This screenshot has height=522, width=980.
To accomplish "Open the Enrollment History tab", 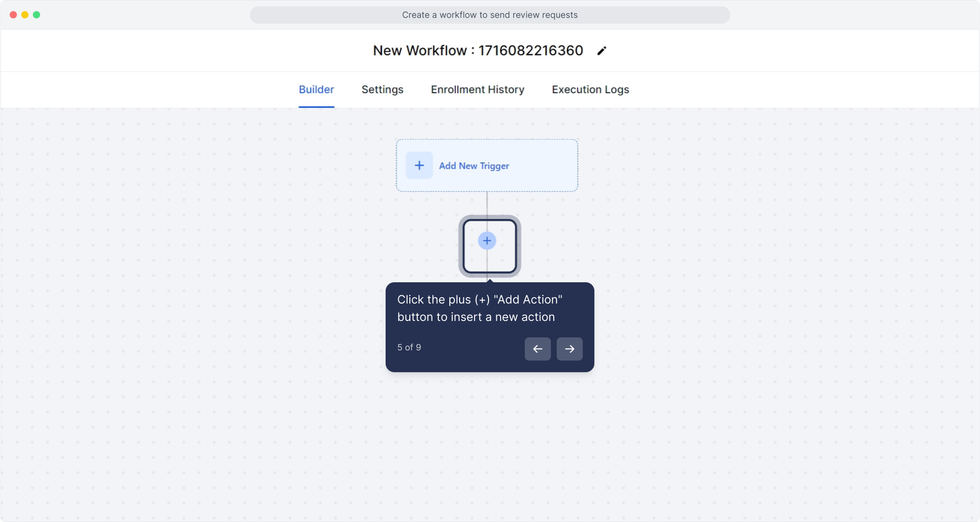I will (477, 89).
